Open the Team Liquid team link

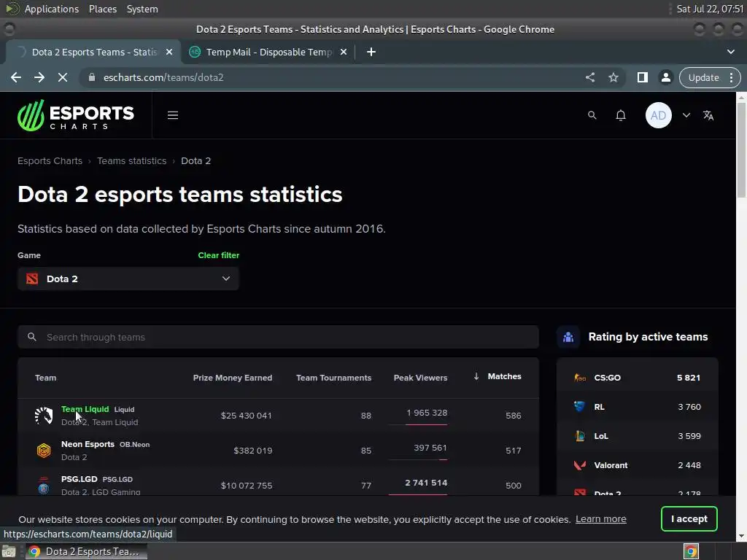pos(85,409)
